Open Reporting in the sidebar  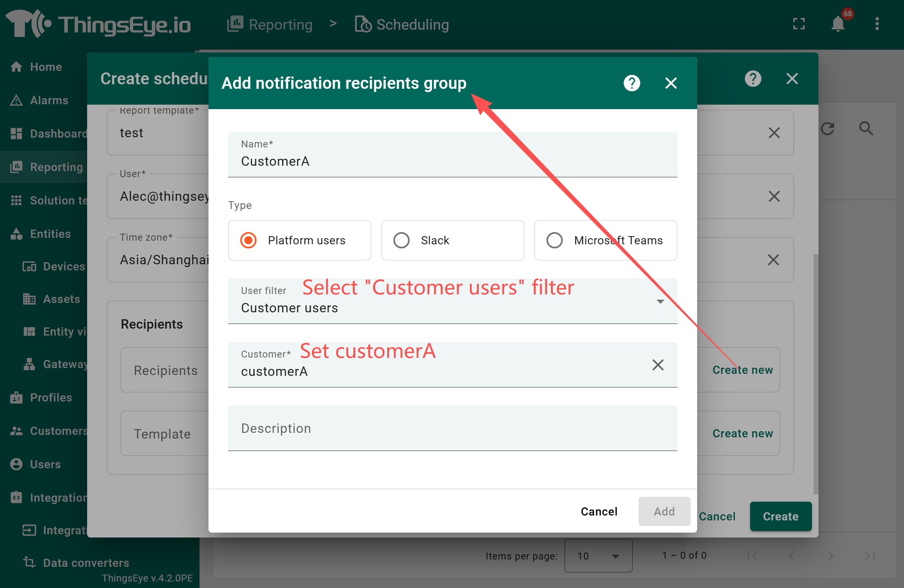pos(56,167)
